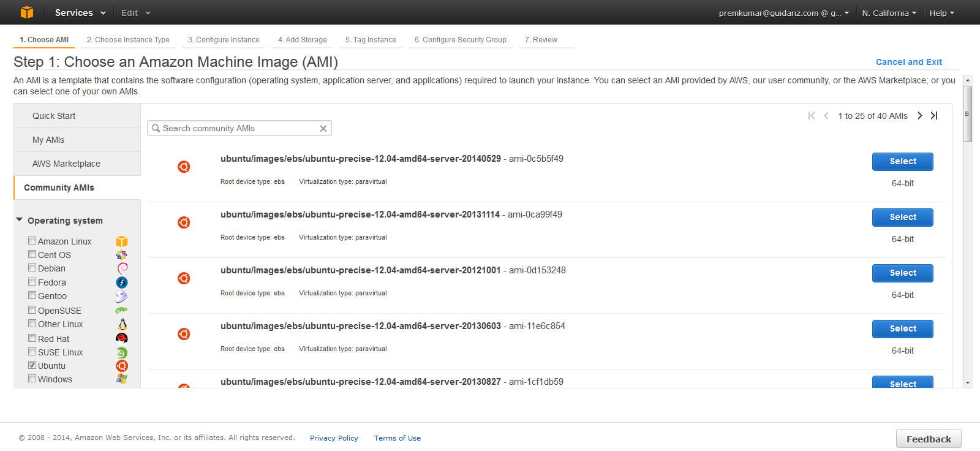Viewport: 980px width, 451px height.
Task: Jump to the first page of AMIs
Action: pyautogui.click(x=812, y=116)
